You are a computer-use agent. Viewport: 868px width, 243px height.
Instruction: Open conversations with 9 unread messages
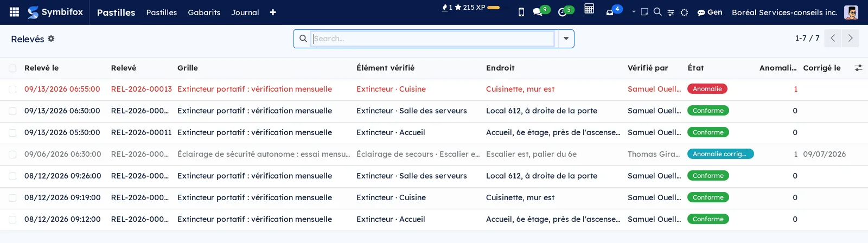point(540,11)
